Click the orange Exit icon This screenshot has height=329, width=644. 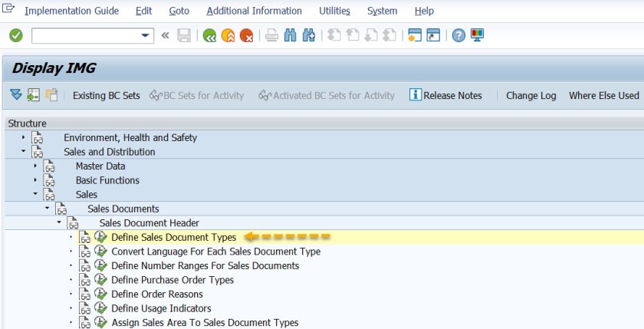[x=228, y=36]
